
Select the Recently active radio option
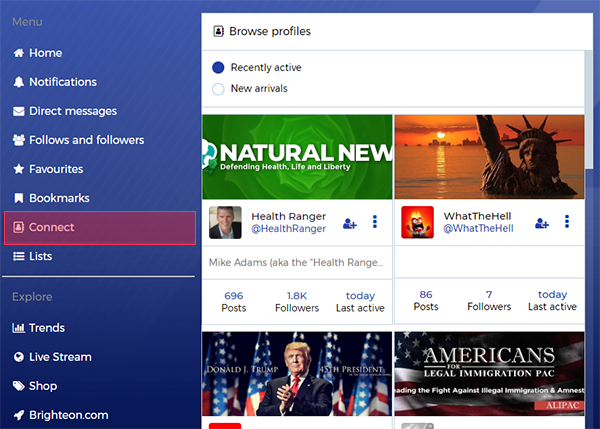click(x=218, y=68)
